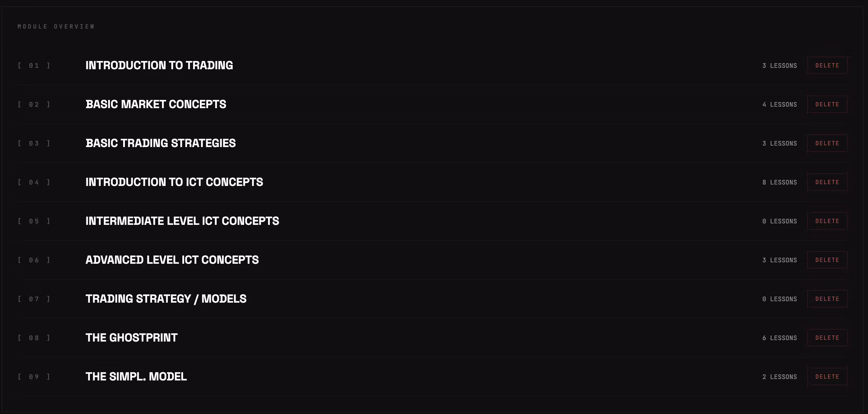The height and width of the screenshot is (414, 868).
Task: Click the 8 Lessons count label
Action: [x=779, y=182]
